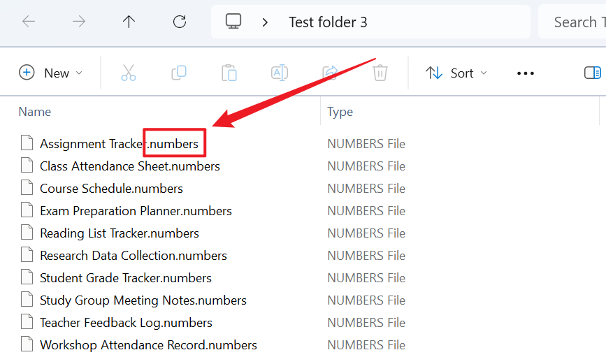Click the Share icon in toolbar

(x=330, y=73)
